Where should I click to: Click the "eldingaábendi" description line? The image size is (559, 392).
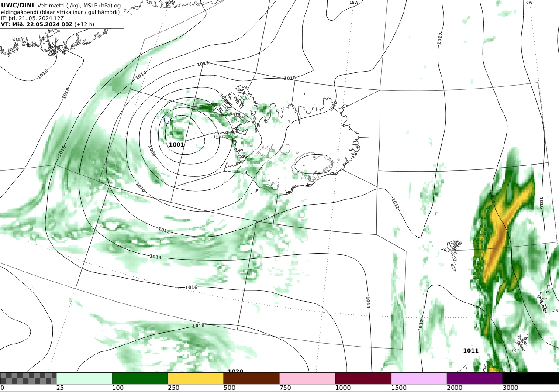point(60,12)
